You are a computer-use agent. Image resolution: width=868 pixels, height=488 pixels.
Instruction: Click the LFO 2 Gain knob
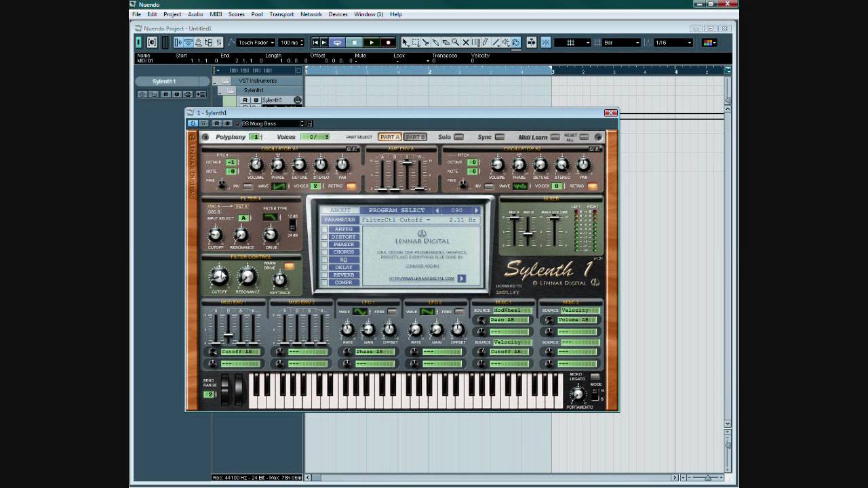click(437, 329)
